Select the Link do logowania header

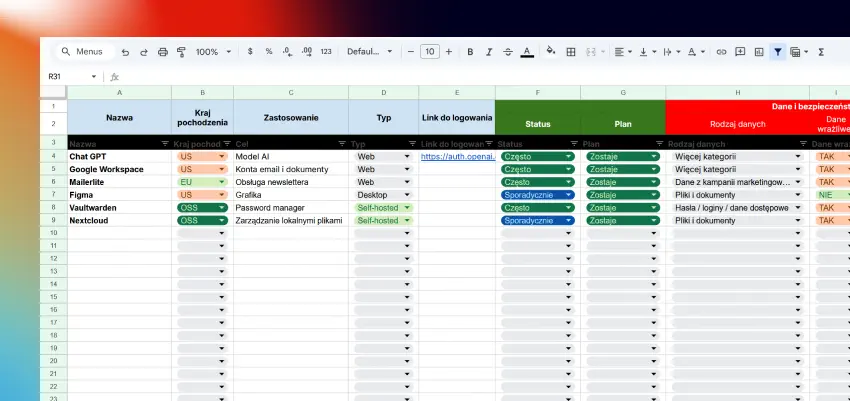pyautogui.click(x=457, y=117)
